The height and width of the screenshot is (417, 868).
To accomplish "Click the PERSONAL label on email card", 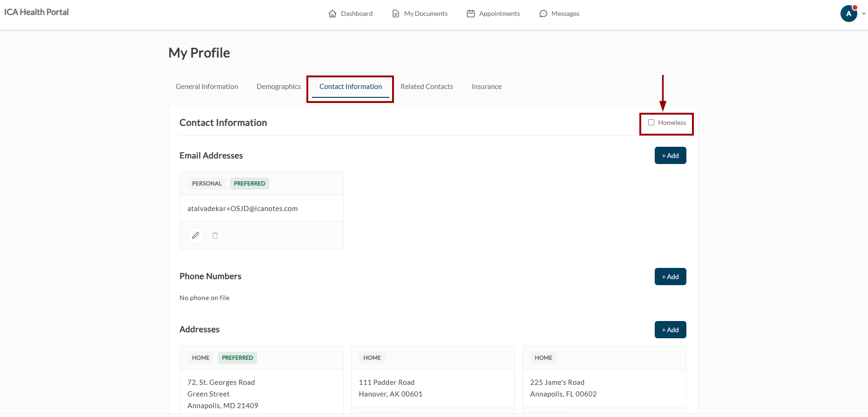I will 207,184.
